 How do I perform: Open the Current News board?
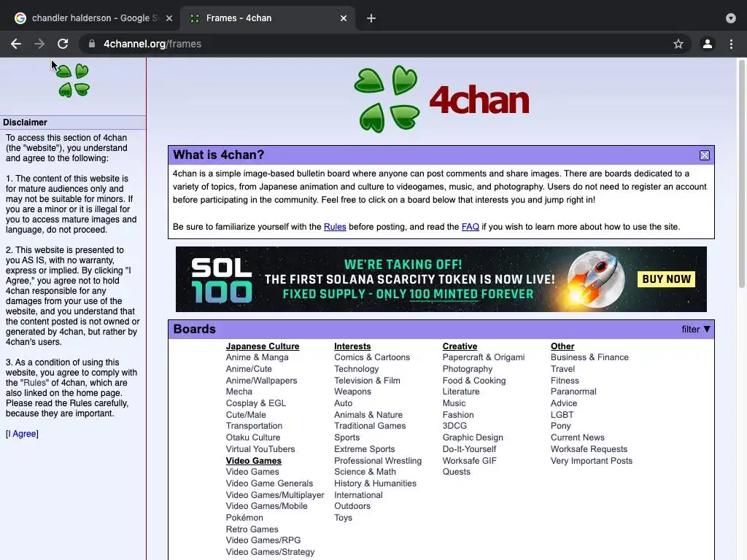tap(578, 437)
